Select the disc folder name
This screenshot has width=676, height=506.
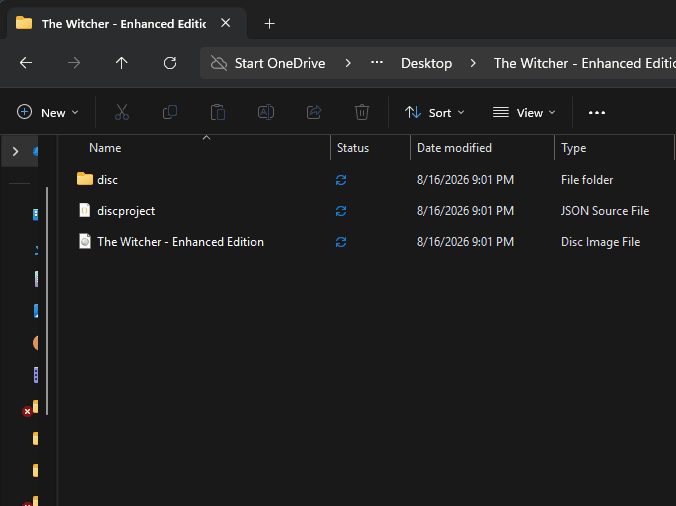(x=107, y=180)
